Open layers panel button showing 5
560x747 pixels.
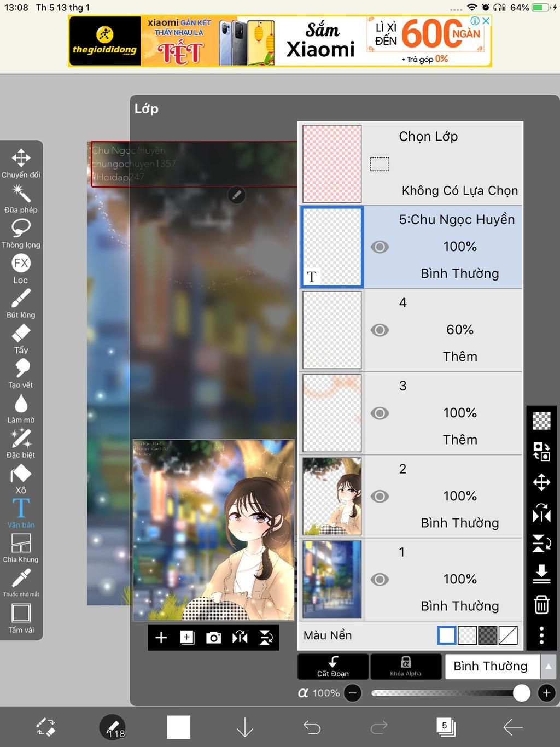click(x=446, y=727)
